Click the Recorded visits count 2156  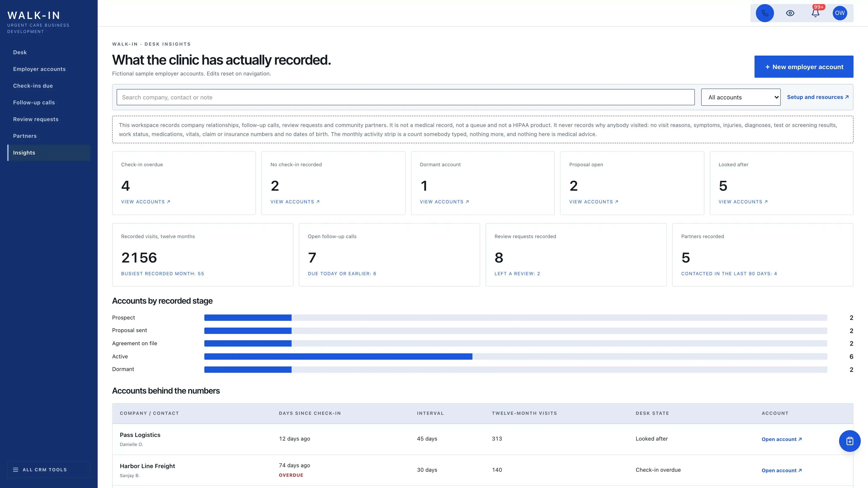pos(139,258)
